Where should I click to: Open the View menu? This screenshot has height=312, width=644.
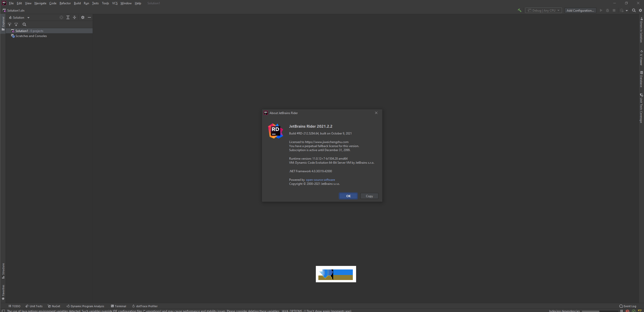coord(28,3)
